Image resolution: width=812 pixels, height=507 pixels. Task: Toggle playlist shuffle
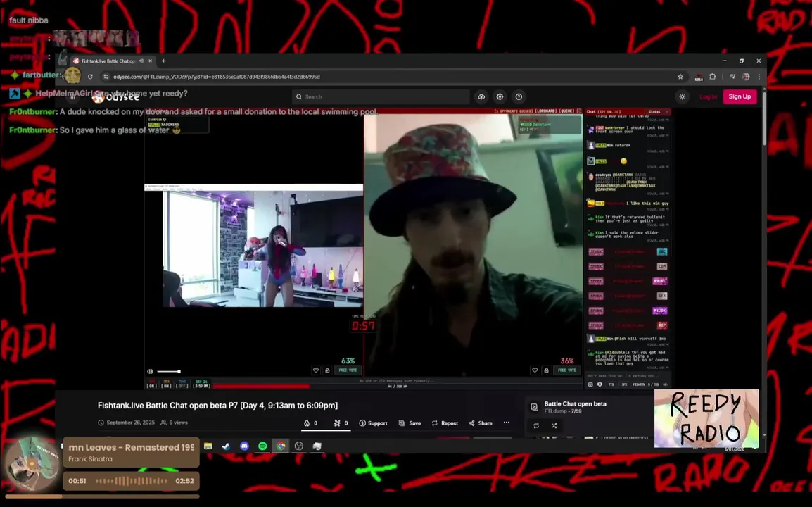pyautogui.click(x=554, y=425)
